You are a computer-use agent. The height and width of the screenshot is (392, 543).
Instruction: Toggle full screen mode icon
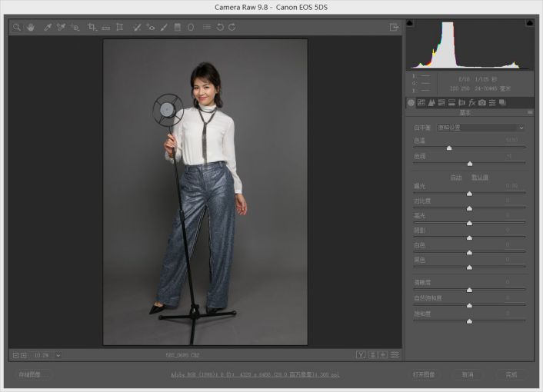tap(394, 27)
